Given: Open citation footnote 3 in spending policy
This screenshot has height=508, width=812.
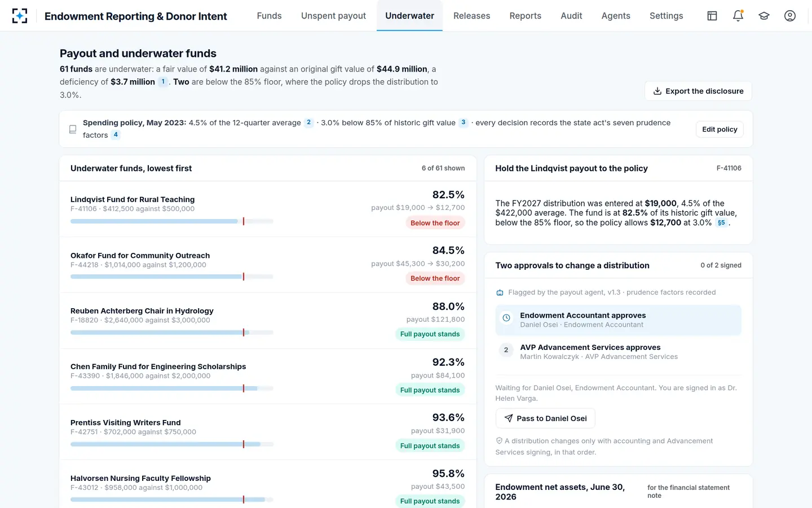Looking at the screenshot, I should click(464, 122).
